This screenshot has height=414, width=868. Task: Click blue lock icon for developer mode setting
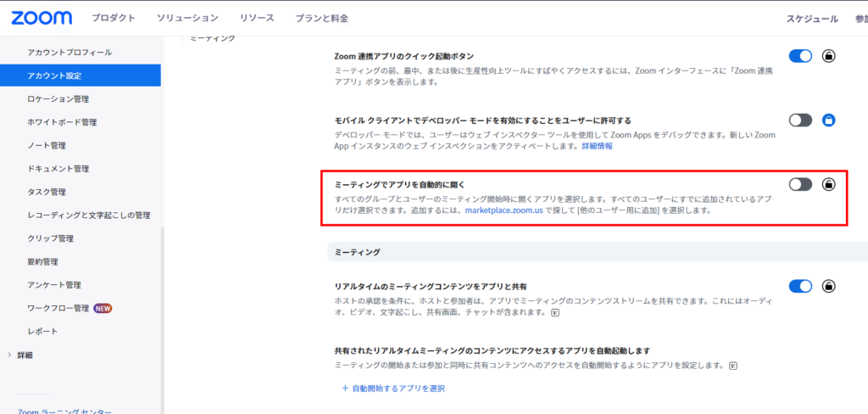[x=828, y=120]
